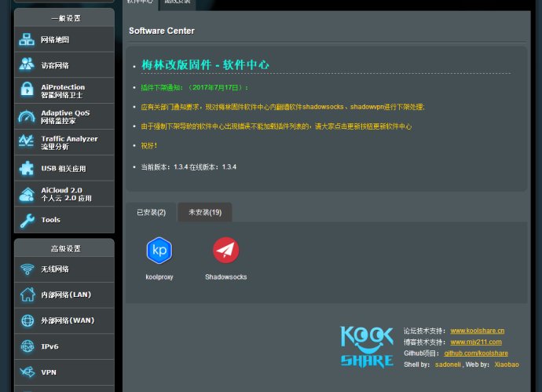Click the AiCloud 2.0 menu label
542x392 pixels.
click(66, 194)
